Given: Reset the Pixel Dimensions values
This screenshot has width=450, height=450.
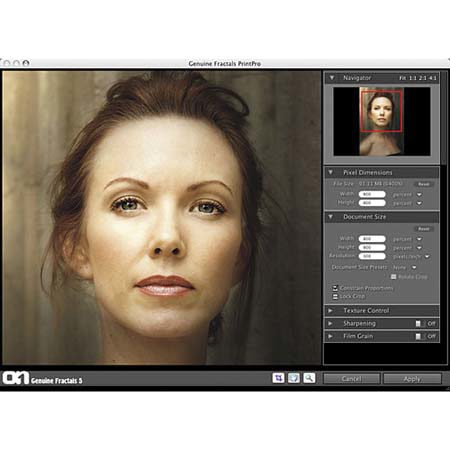Looking at the screenshot, I should (x=424, y=184).
